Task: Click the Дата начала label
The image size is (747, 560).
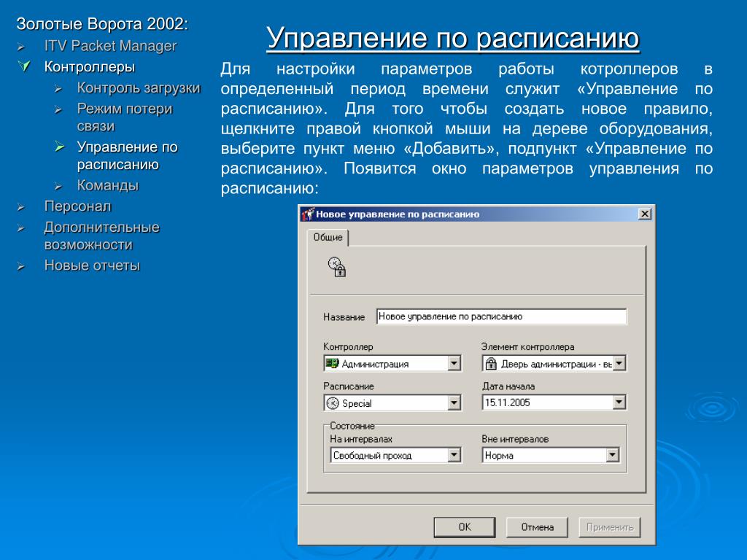Action: coord(508,386)
